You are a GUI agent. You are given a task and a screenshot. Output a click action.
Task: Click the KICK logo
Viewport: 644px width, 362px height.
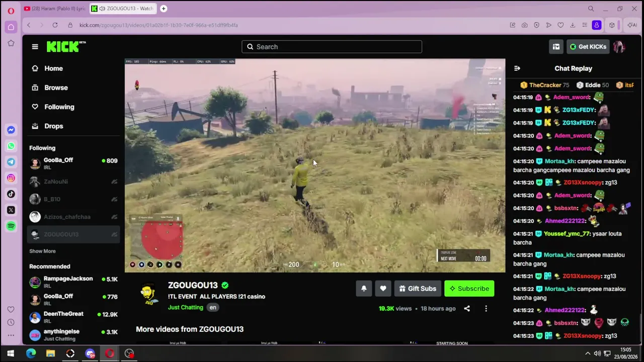(x=66, y=46)
